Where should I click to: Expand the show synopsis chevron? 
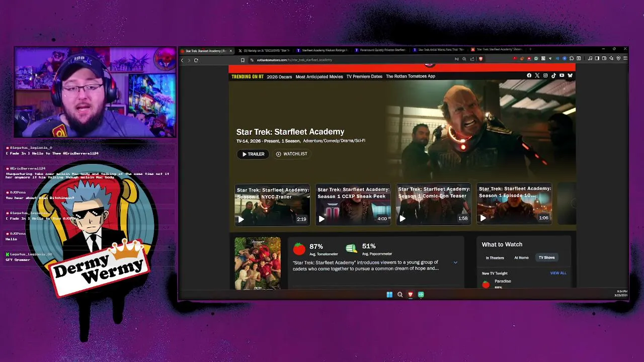pos(455,262)
